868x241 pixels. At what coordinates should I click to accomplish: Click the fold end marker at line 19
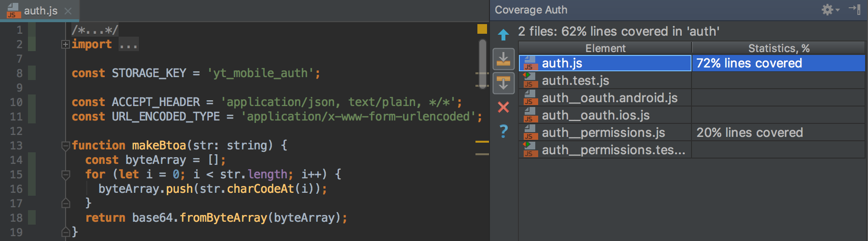tap(66, 232)
